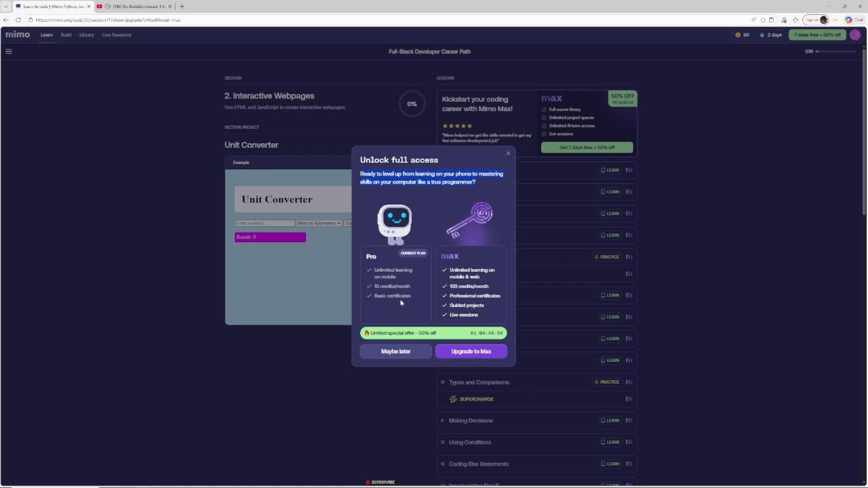Click the coin icon showing 90
Screen dimensions: 868x488
pyautogui.click(x=738, y=35)
